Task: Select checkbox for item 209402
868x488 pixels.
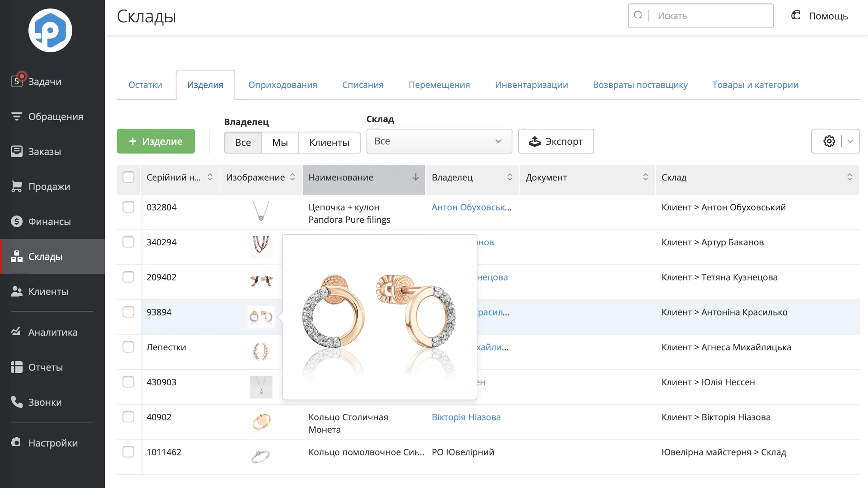Action: [x=128, y=277]
